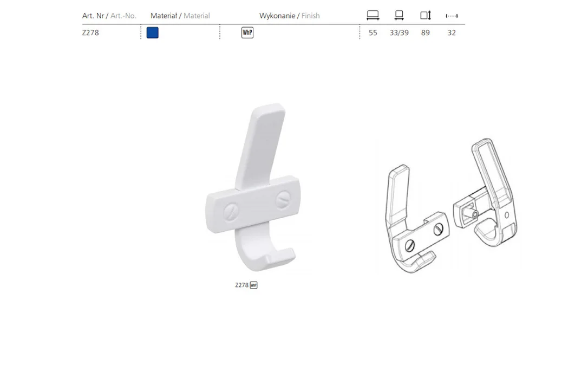Click the Z278 caption below the photo
This screenshot has width=588, height=392.
click(241, 285)
